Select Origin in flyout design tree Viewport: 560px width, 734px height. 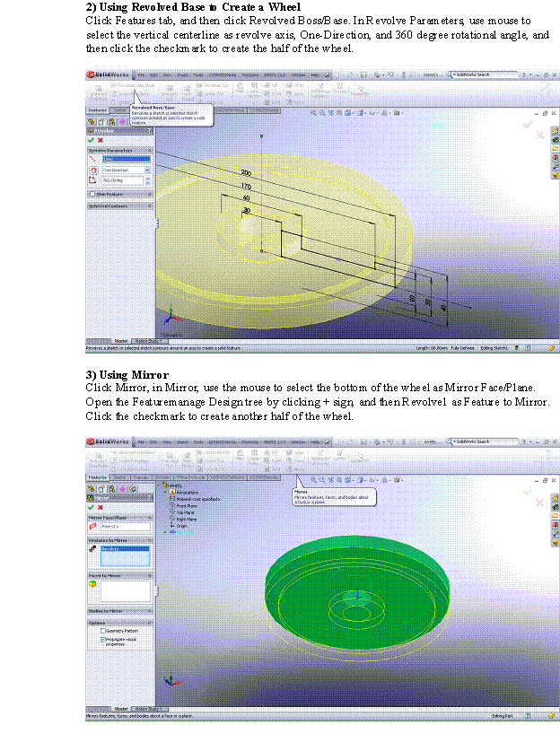[181, 526]
